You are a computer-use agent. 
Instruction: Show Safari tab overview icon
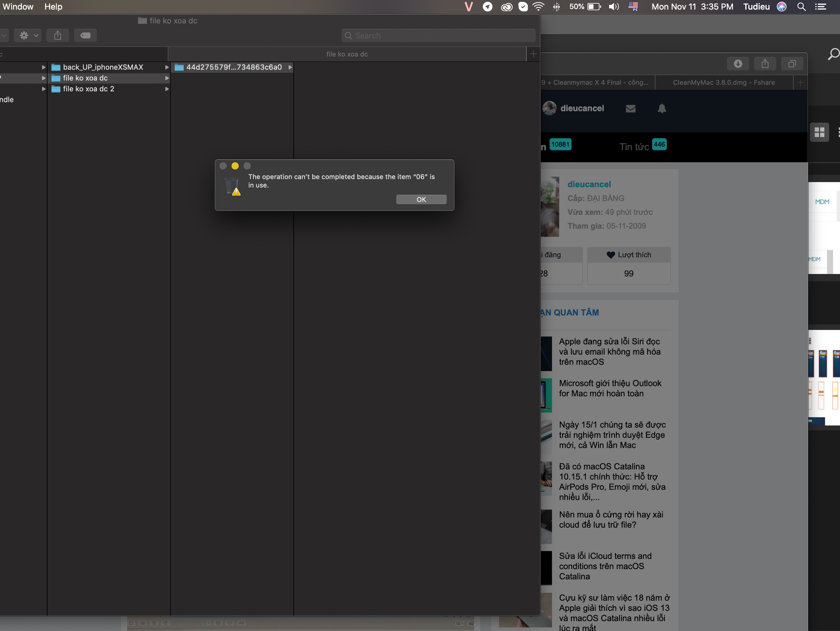coord(792,64)
